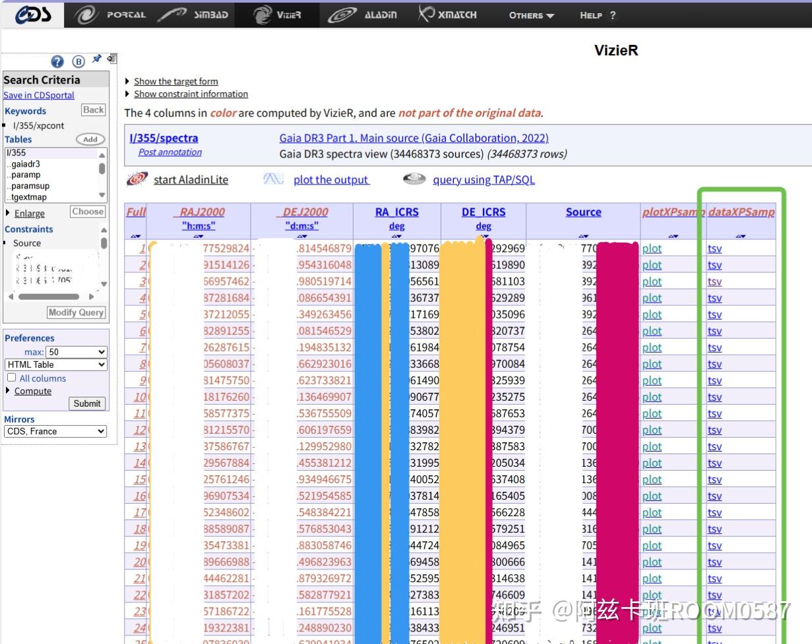812x644 pixels.
Task: Click the AladinLite icon
Action: pyautogui.click(x=137, y=179)
